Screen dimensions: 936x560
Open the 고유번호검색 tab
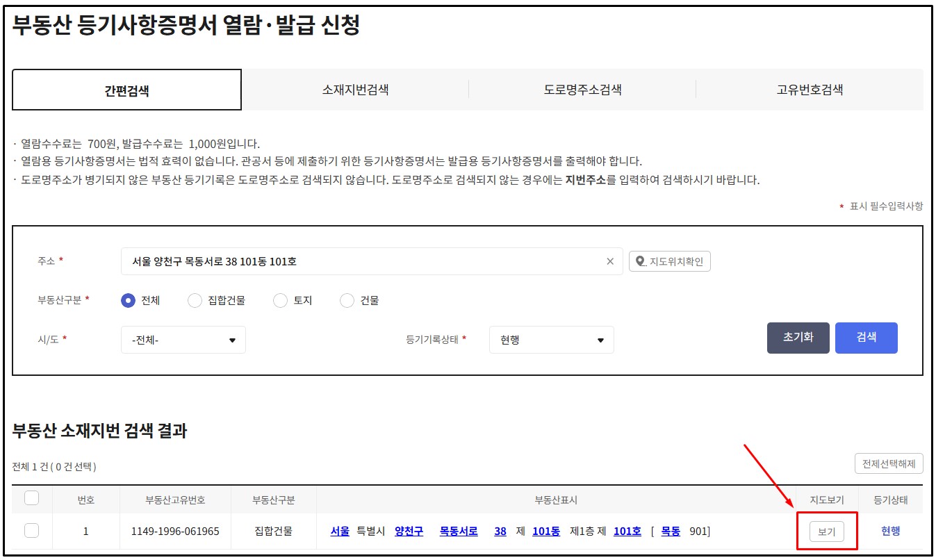click(810, 89)
